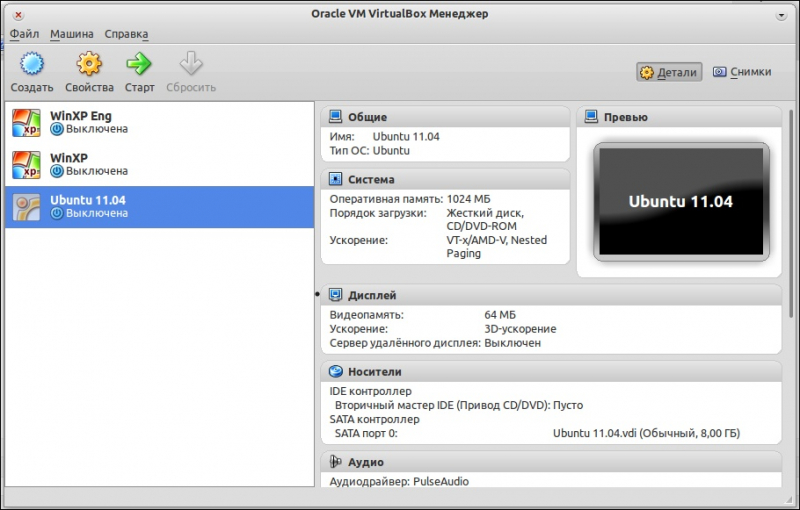
Task: Click the WinXP Eng machine icon
Action: (26, 122)
